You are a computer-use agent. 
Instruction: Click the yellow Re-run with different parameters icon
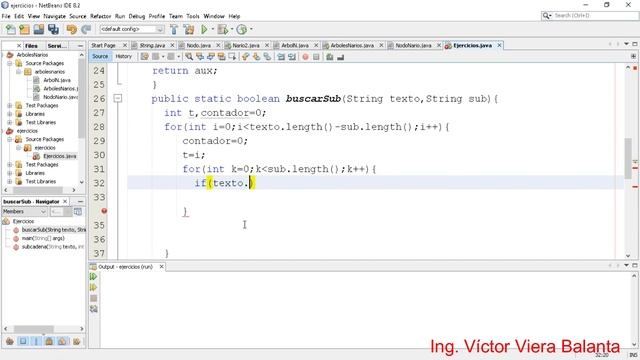[x=93, y=287]
